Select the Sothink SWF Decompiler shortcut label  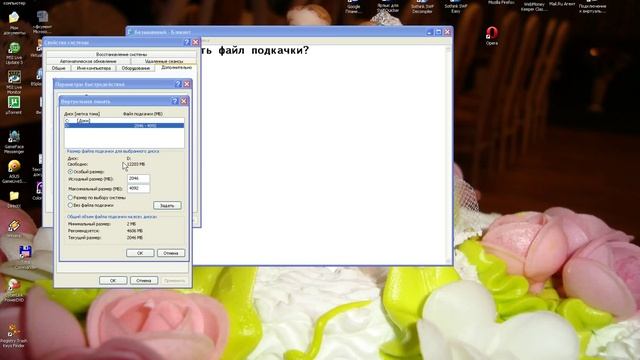coord(422,9)
